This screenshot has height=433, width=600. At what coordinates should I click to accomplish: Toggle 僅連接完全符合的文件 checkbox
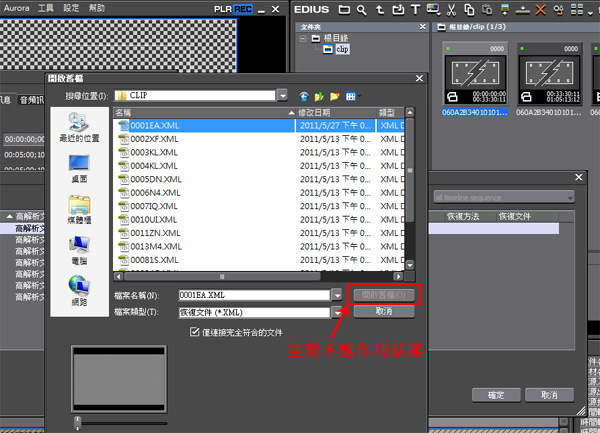(x=194, y=332)
